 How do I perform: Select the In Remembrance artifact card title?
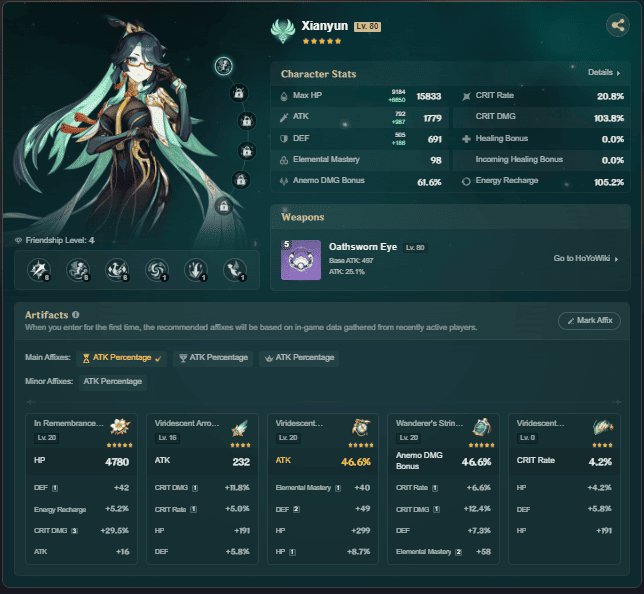pos(69,423)
